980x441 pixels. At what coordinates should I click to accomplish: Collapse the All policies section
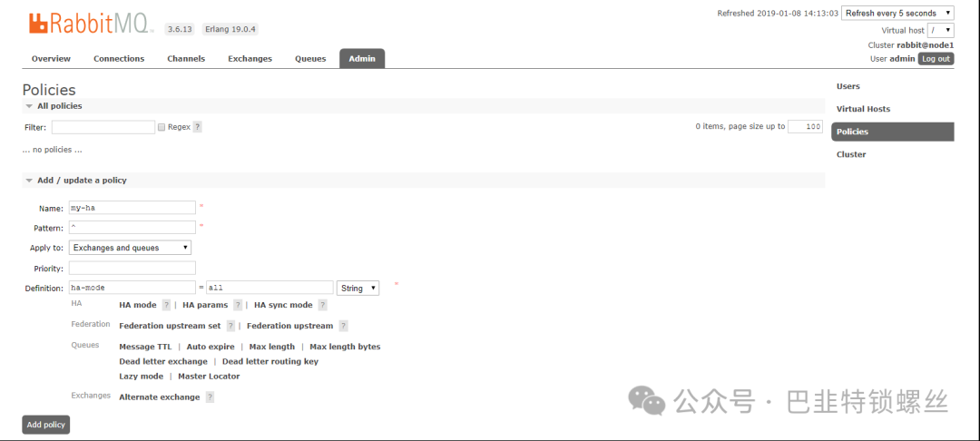pyautogui.click(x=29, y=106)
